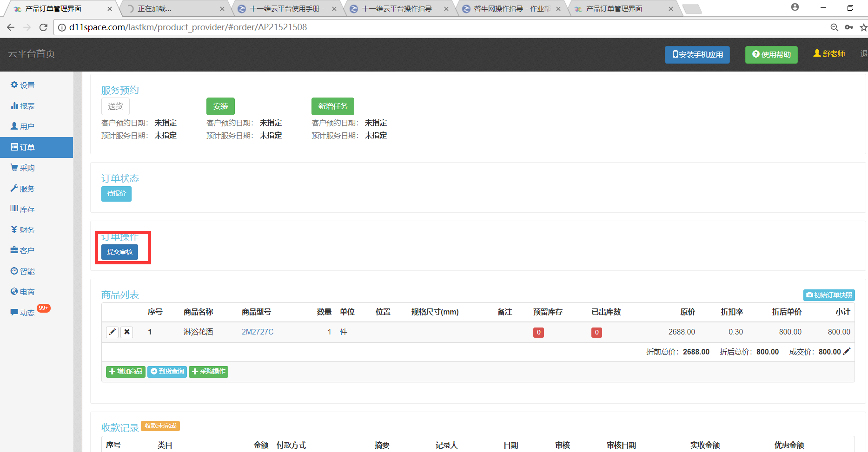Viewport: 868px width, 452px height.
Task: Click the 2688.00 original price cell
Action: 682,332
